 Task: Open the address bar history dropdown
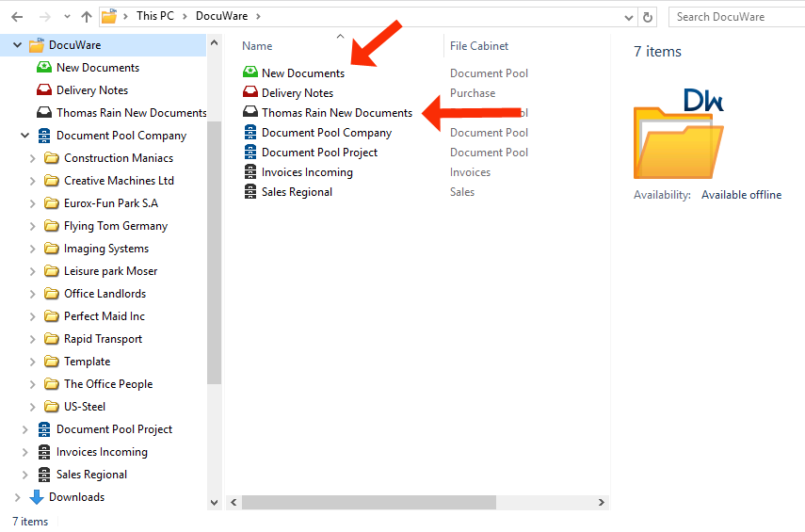click(628, 18)
